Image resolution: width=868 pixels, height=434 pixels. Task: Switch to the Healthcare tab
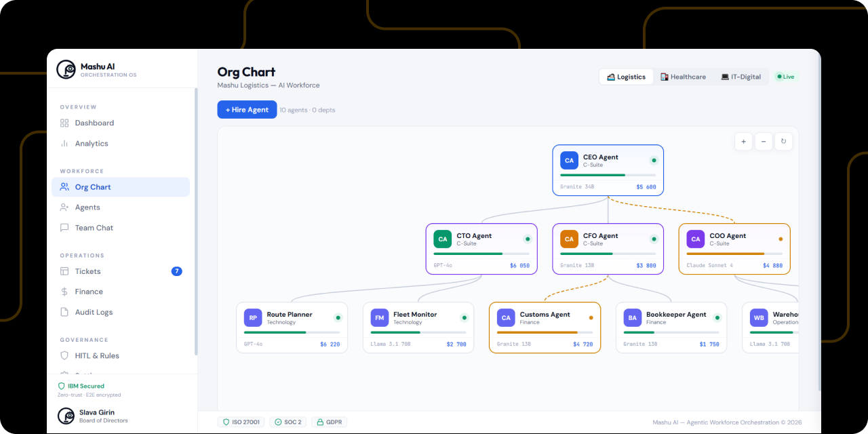pyautogui.click(x=684, y=77)
